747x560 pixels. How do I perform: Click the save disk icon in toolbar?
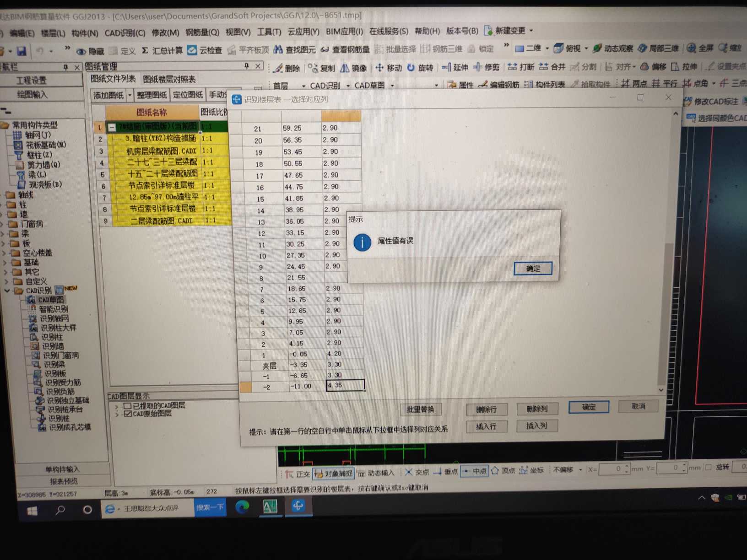coord(21,51)
